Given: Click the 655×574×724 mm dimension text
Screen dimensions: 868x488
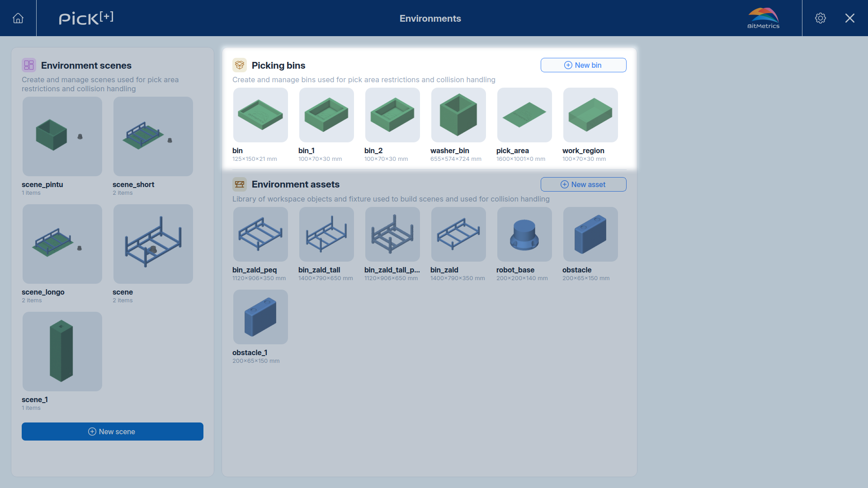Looking at the screenshot, I should [x=456, y=159].
